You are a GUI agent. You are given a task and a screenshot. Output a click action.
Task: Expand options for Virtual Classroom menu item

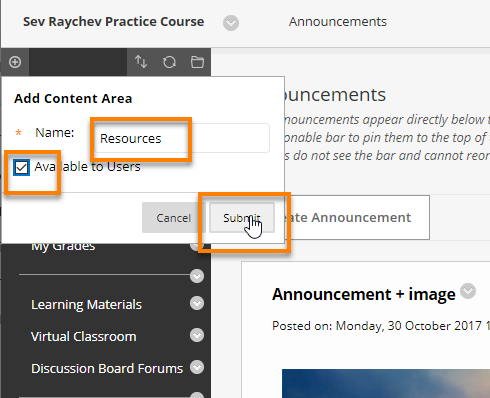coord(197,335)
